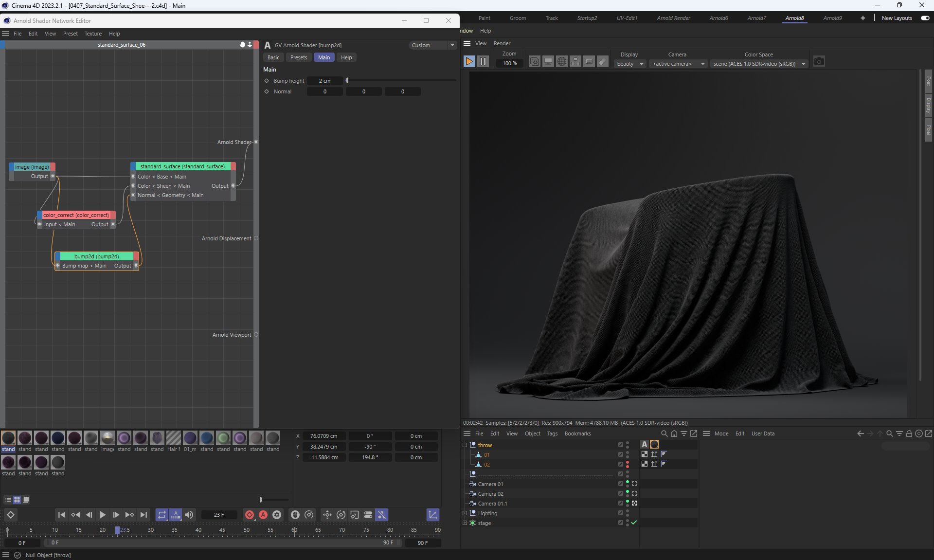The height and width of the screenshot is (560, 934).
Task: Switch to the Presets tab
Action: (298, 57)
